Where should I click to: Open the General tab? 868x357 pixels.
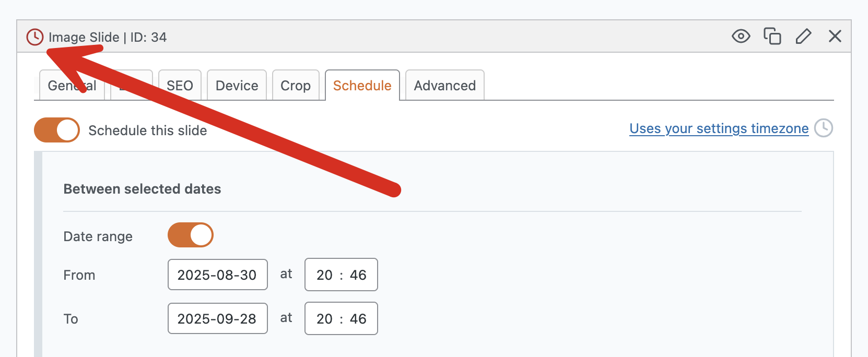tap(56, 86)
